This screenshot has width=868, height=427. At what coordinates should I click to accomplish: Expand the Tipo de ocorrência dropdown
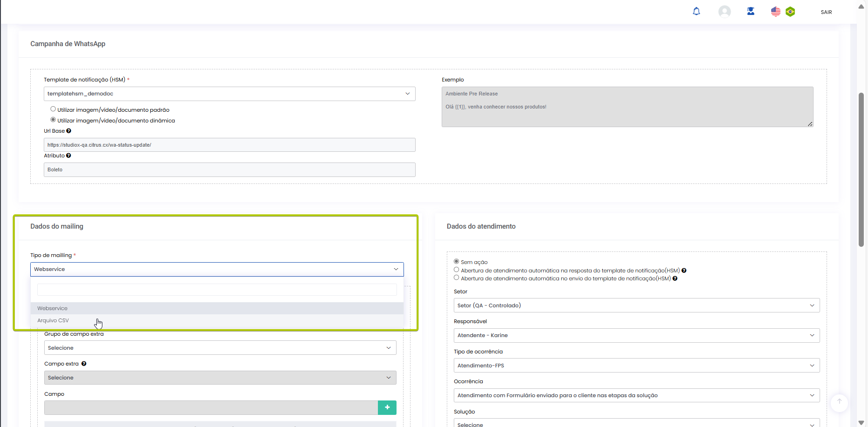click(x=636, y=366)
